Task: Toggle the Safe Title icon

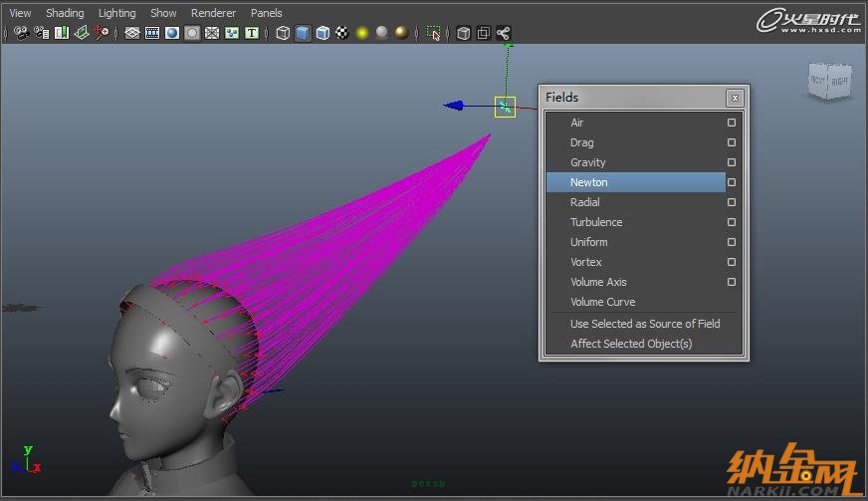Action: click(252, 33)
